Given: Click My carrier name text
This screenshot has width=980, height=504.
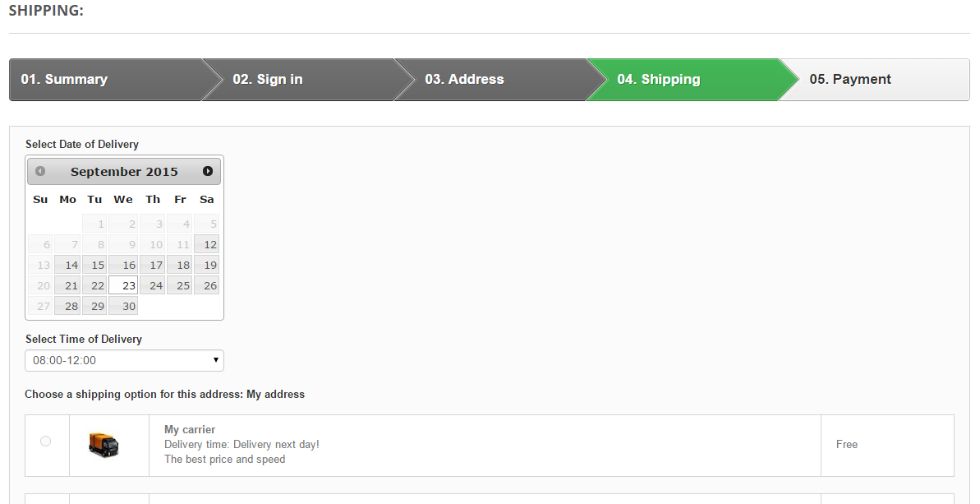Looking at the screenshot, I should click(190, 429).
